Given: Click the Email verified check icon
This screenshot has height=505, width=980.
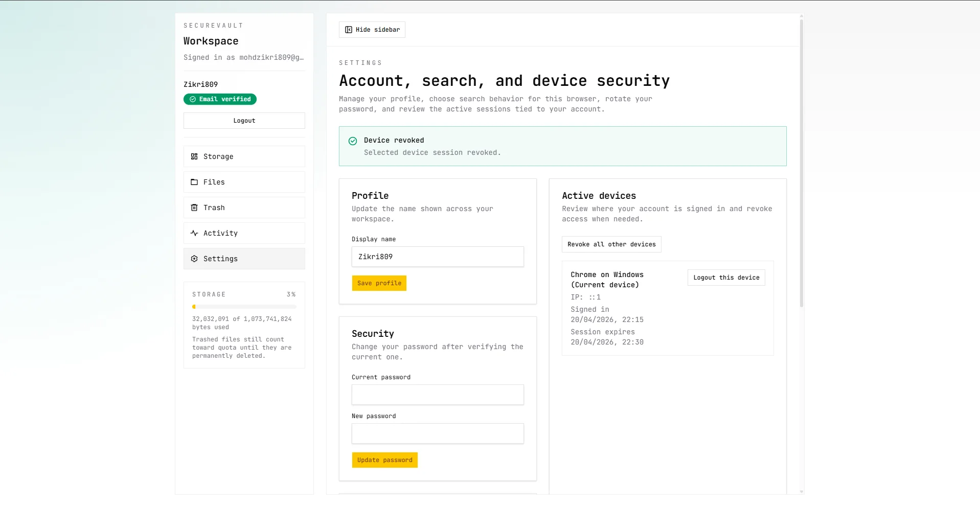Looking at the screenshot, I should click(193, 99).
